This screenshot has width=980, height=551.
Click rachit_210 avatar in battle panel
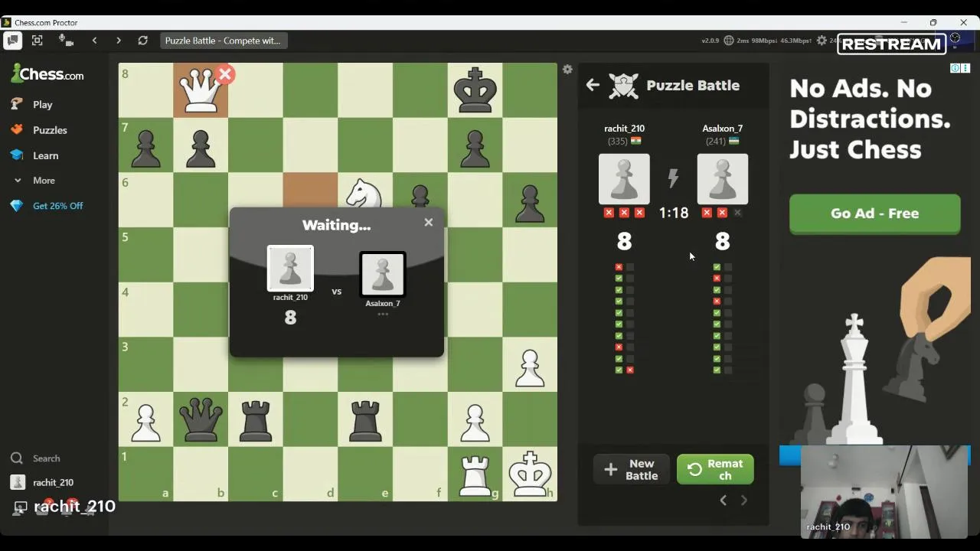point(624,179)
